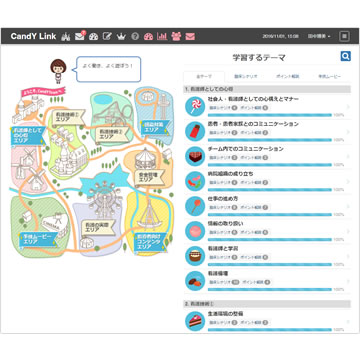Expand the 看護師と学習 row chevron
The height and width of the screenshot is (360, 360).
tap(348, 257)
